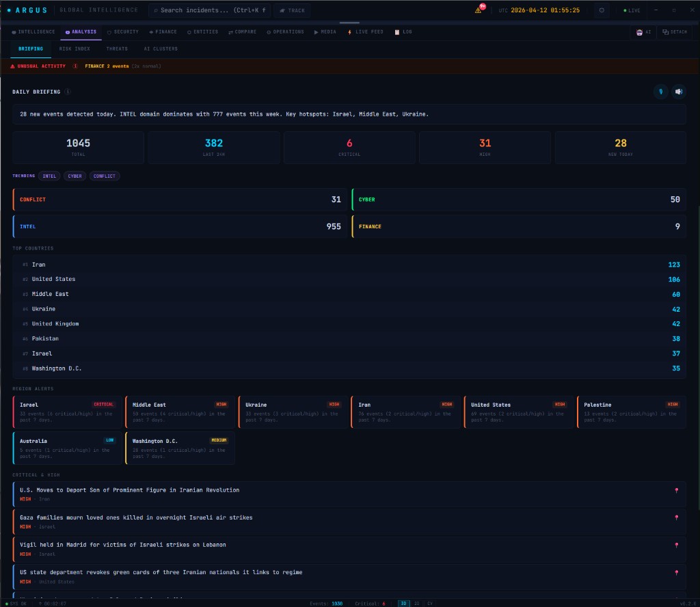The image size is (700, 607).
Task: Click the unusual activity count badge
Action: (x=75, y=66)
